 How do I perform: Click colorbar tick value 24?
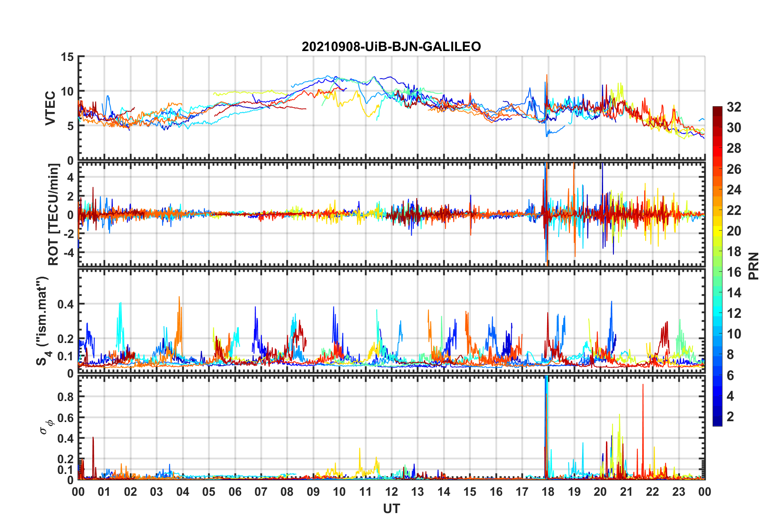[734, 190]
